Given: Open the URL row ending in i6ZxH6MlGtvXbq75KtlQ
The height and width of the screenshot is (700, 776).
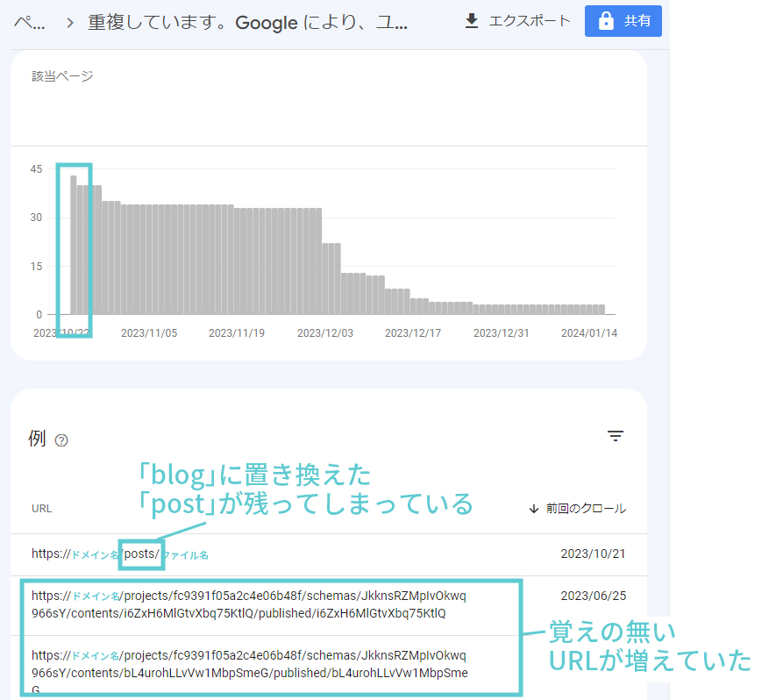Looking at the screenshot, I should [250, 605].
